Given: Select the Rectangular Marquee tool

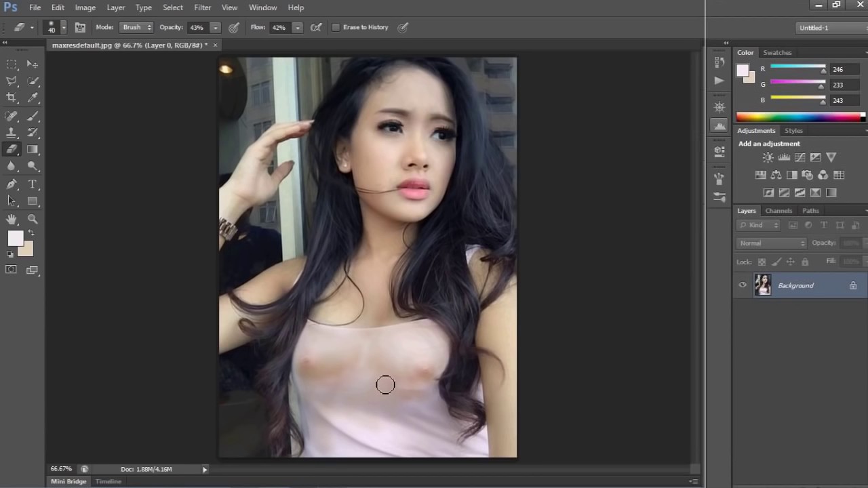Looking at the screenshot, I should [12, 64].
